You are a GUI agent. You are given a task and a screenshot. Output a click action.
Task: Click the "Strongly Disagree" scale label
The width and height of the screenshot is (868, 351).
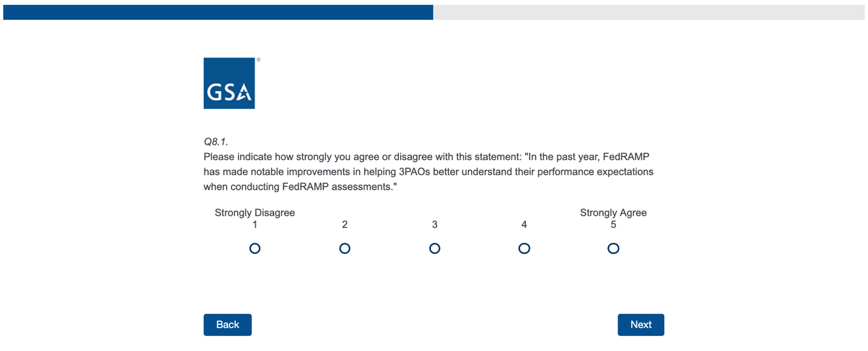click(255, 213)
